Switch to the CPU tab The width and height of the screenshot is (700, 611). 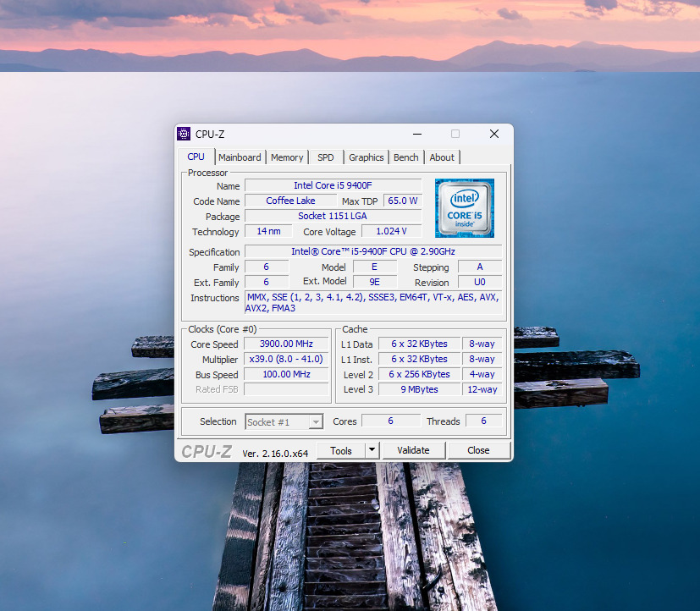click(196, 157)
